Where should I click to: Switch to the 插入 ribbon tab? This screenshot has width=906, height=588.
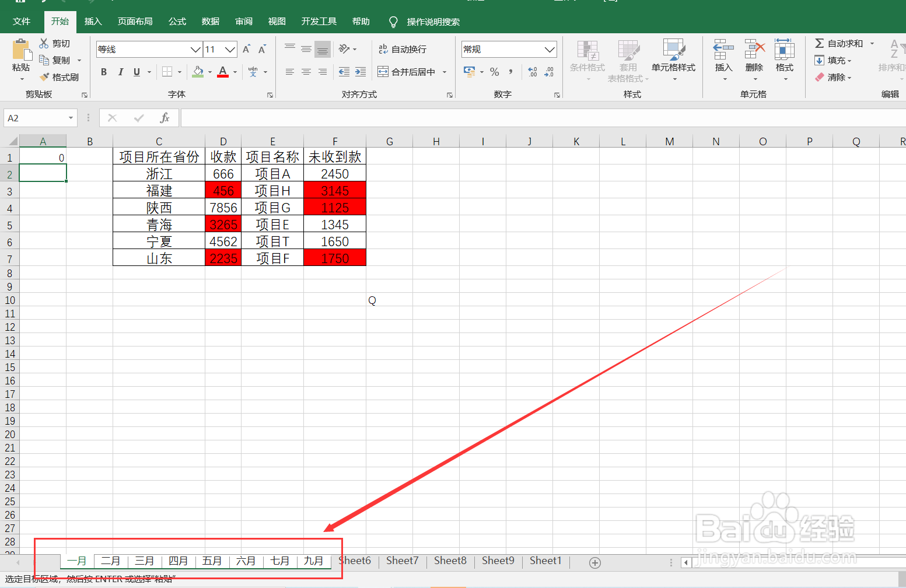93,22
